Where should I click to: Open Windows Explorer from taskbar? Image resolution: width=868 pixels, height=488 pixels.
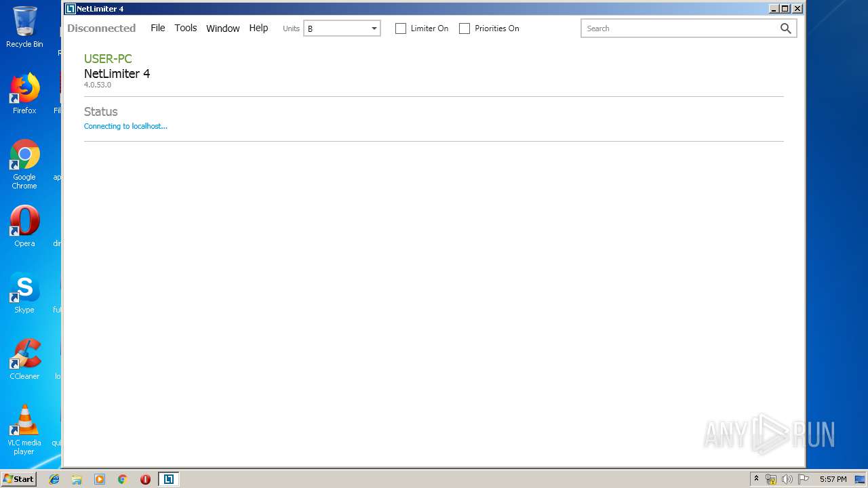pos(77,479)
